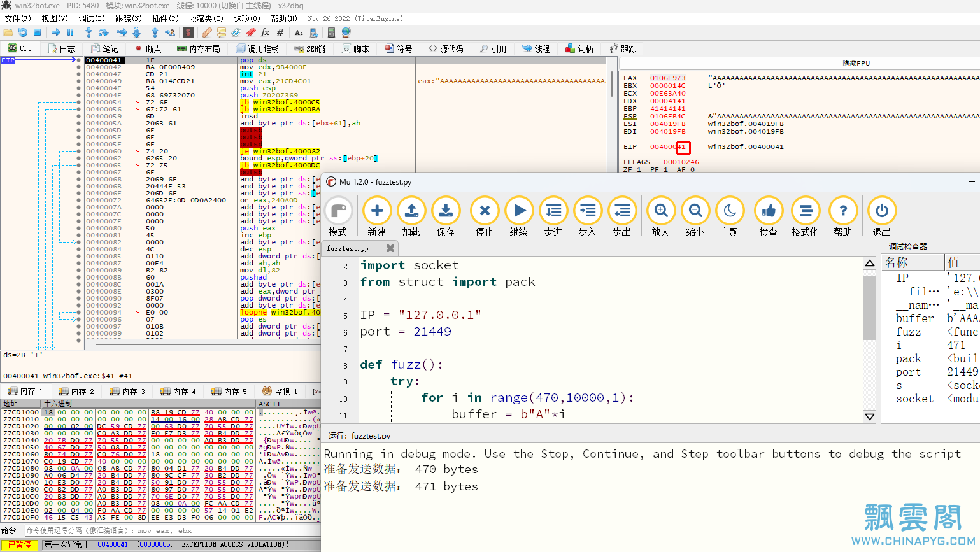Zoom out the editor with 缩小
The height and width of the screenshot is (552, 980).
[695, 217]
